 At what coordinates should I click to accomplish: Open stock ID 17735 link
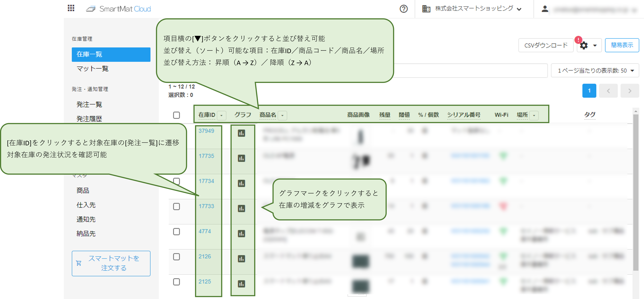coord(206,156)
